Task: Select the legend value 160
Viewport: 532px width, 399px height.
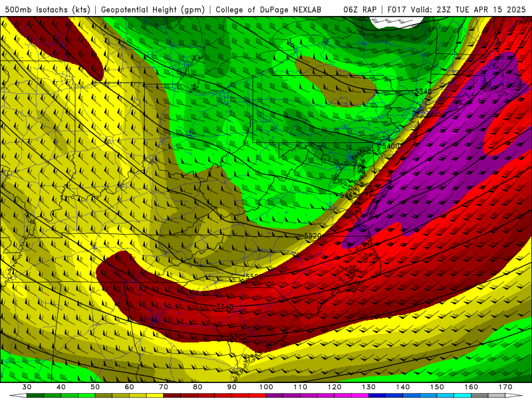Action: pyautogui.click(x=471, y=387)
